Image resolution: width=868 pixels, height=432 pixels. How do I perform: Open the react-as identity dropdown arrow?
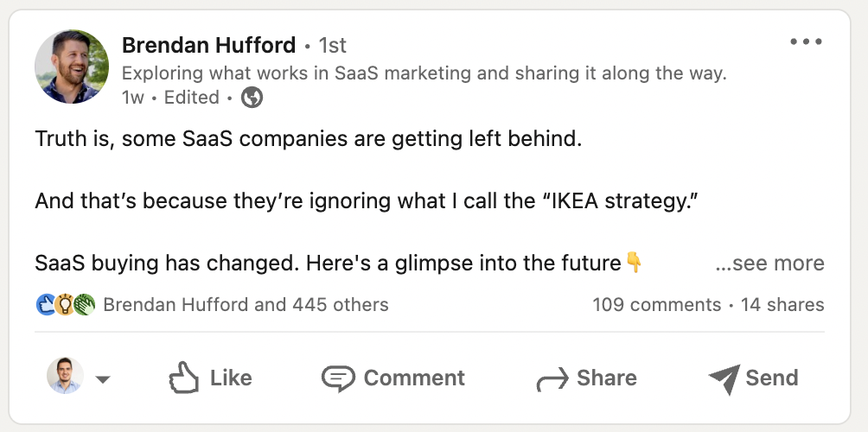tap(102, 379)
